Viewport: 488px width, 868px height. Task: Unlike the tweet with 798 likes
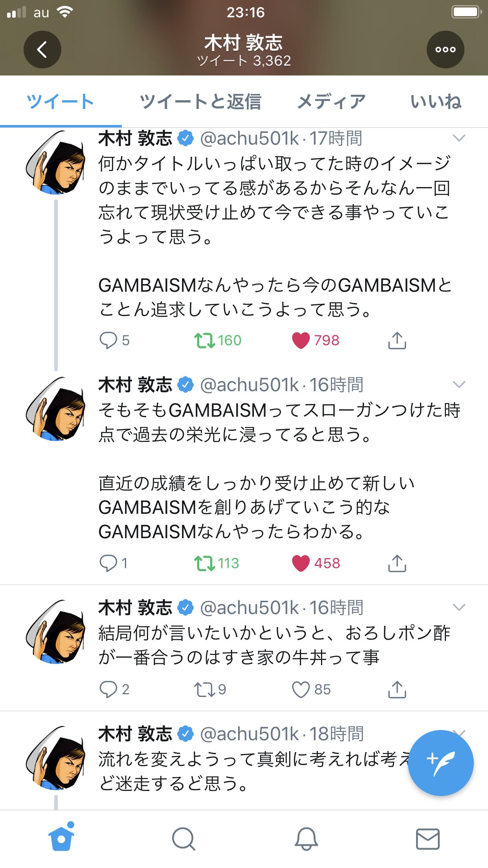point(301,340)
